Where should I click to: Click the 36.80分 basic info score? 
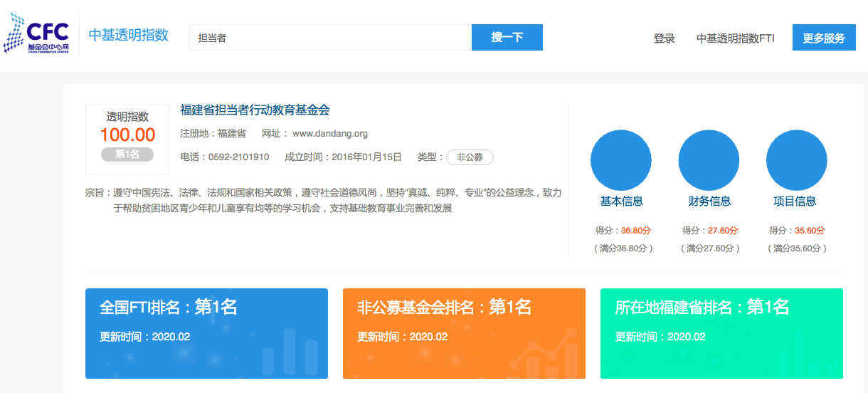pos(636,231)
